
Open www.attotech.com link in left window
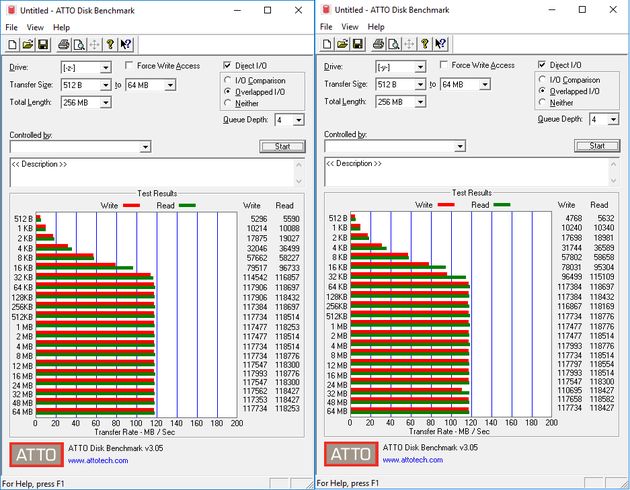(x=98, y=461)
